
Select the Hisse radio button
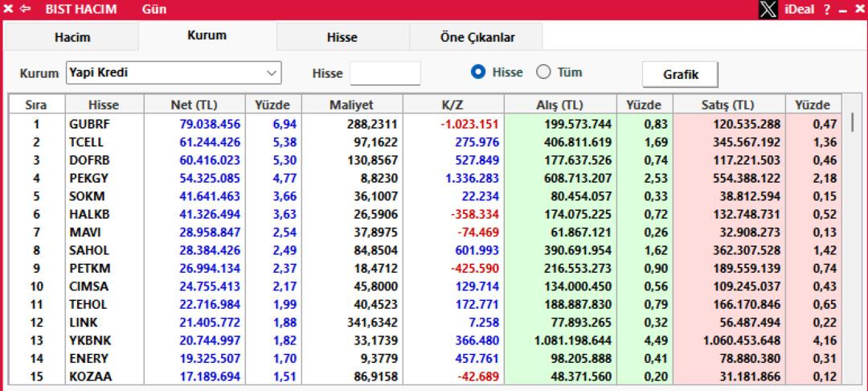(477, 72)
